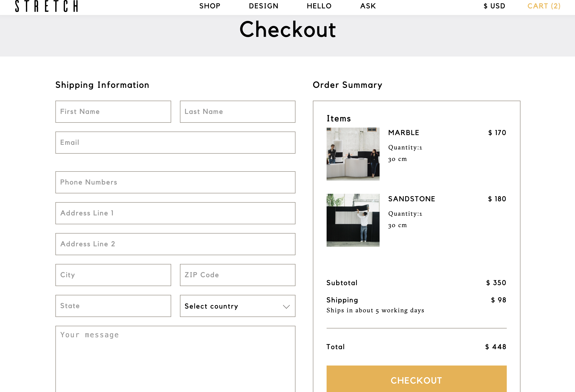The height and width of the screenshot is (392, 575).
Task: Focus the ZIP Code field
Action: pyautogui.click(x=237, y=275)
